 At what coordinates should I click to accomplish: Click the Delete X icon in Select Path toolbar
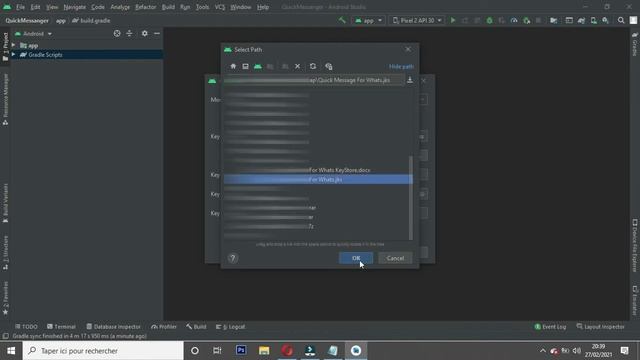pyautogui.click(x=298, y=66)
